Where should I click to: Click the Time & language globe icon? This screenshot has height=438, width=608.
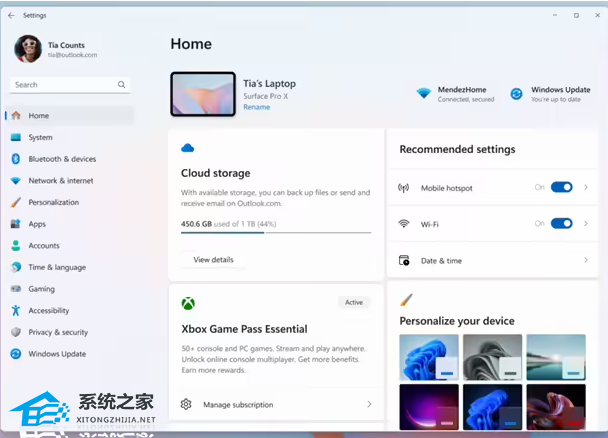coord(16,267)
